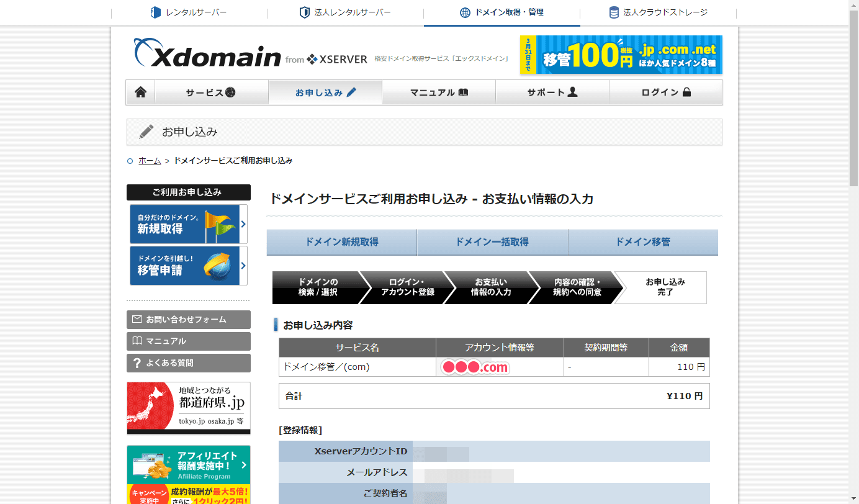This screenshot has width=859, height=504.
Task: Click the 金額 column header
Action: 679,348
